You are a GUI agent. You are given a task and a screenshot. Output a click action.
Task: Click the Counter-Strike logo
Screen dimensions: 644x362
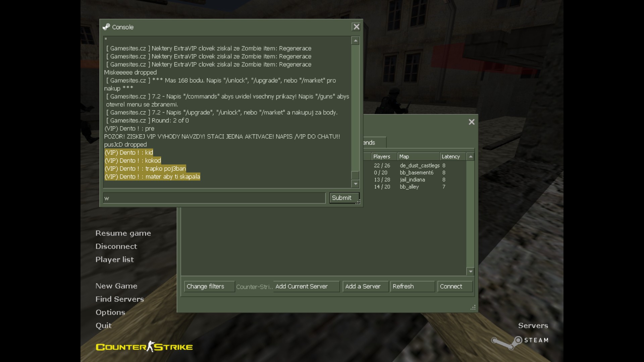144,347
